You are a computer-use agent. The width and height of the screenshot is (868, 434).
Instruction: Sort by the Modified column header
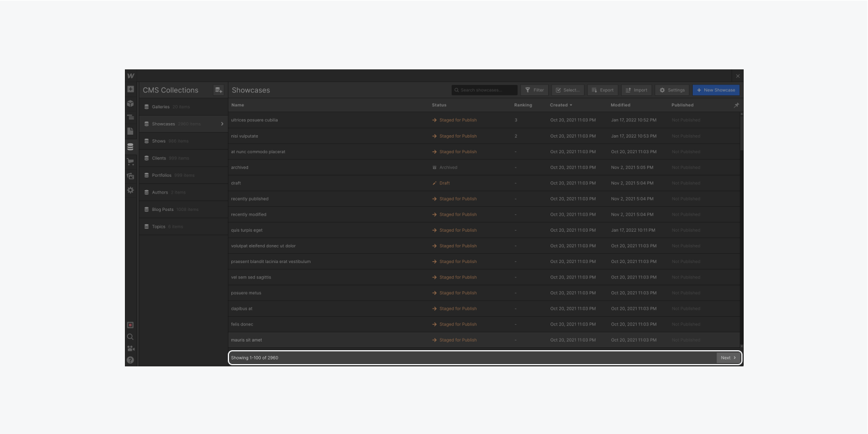tap(620, 105)
